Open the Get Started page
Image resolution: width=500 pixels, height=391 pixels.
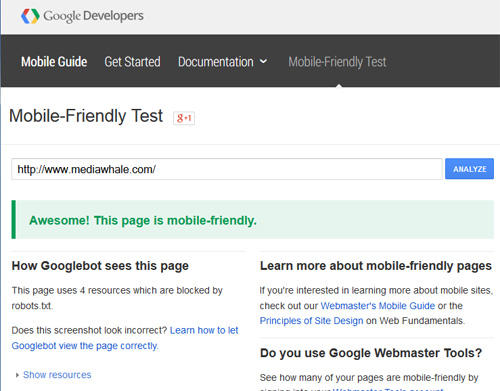(132, 62)
